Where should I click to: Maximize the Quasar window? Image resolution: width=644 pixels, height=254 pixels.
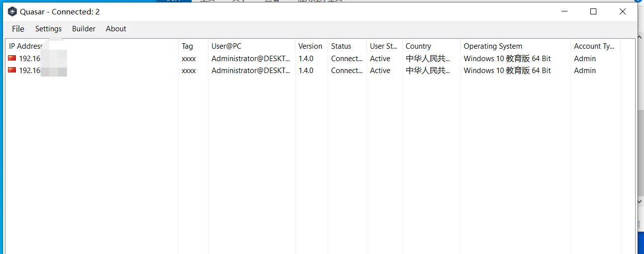pos(593,12)
